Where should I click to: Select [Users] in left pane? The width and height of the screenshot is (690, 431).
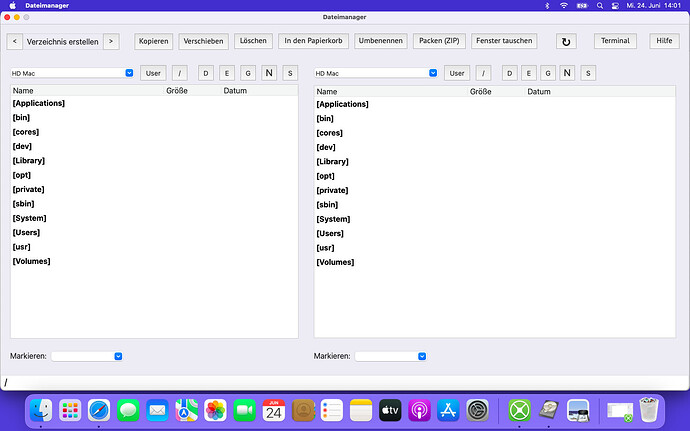26,232
